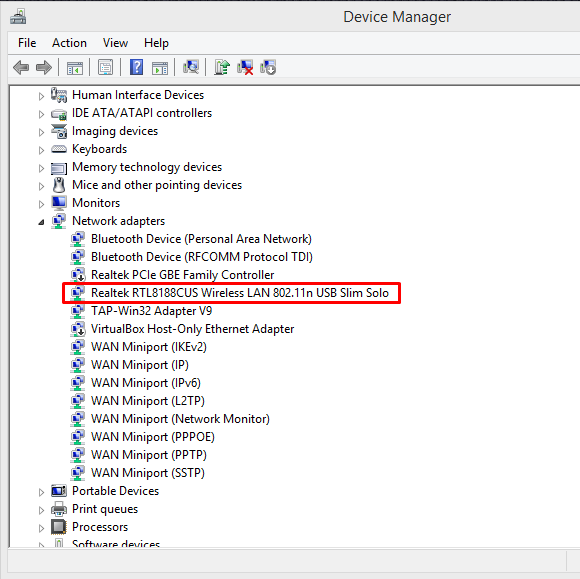
Task: Click Scan for hardware changes icon
Action: pyautogui.click(x=191, y=68)
